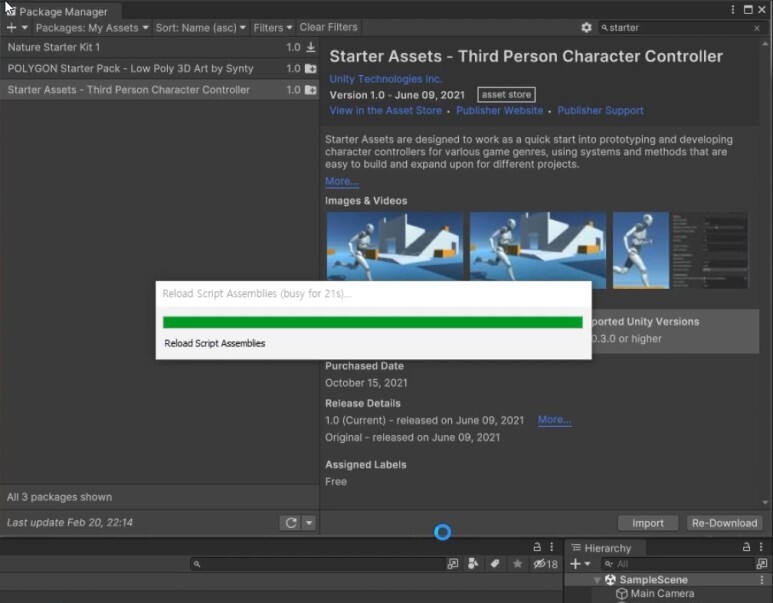This screenshot has height=603, width=773.
Task: Toggle hidden packages visibility showing 18
Action: [545, 564]
